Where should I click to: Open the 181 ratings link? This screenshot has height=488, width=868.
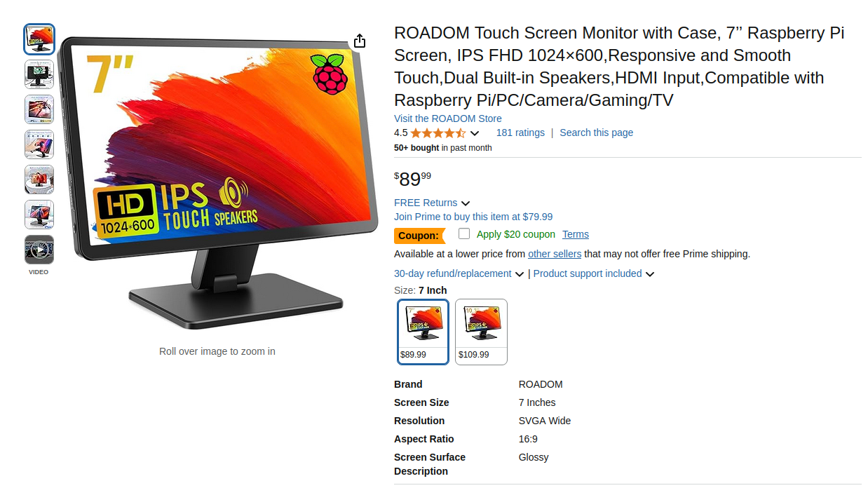point(520,133)
